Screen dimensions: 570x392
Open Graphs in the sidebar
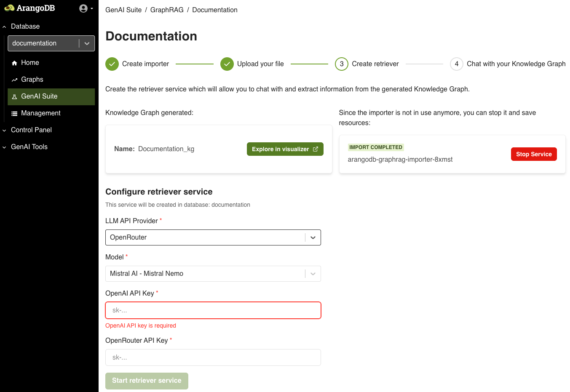click(x=51, y=80)
